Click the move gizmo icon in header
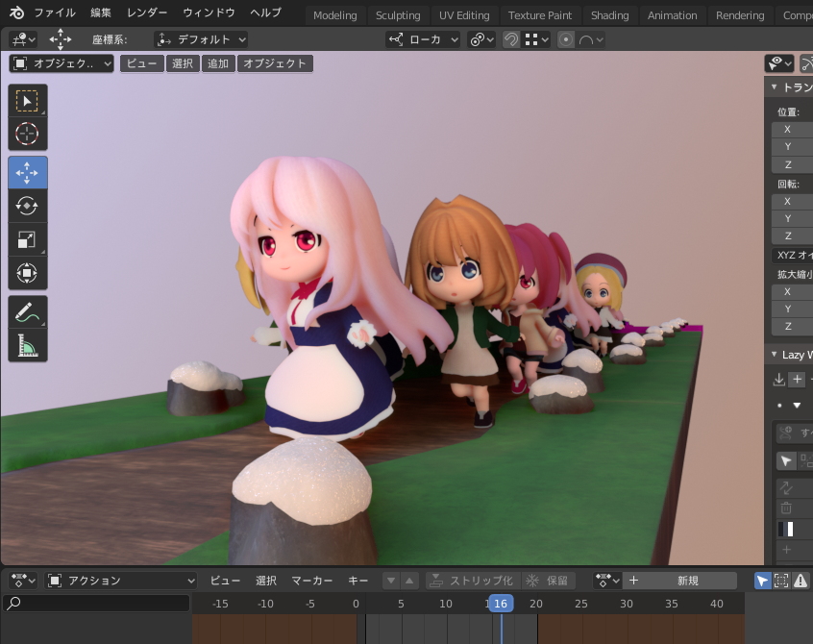 61,39
